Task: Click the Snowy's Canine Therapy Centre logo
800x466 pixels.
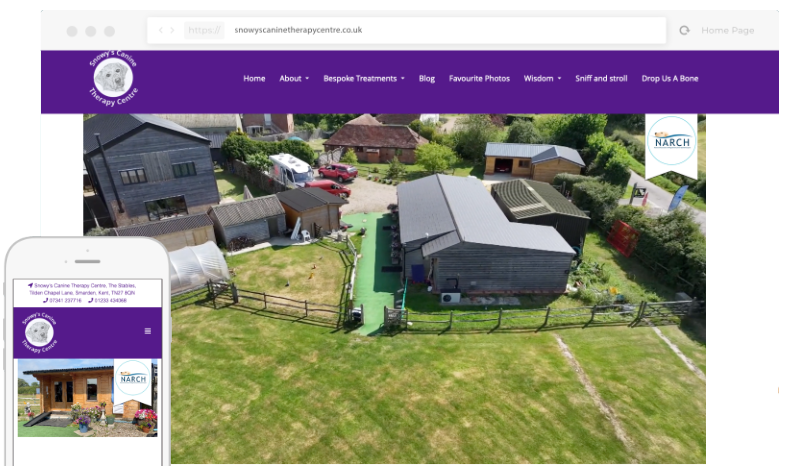Action: pyautogui.click(x=113, y=78)
